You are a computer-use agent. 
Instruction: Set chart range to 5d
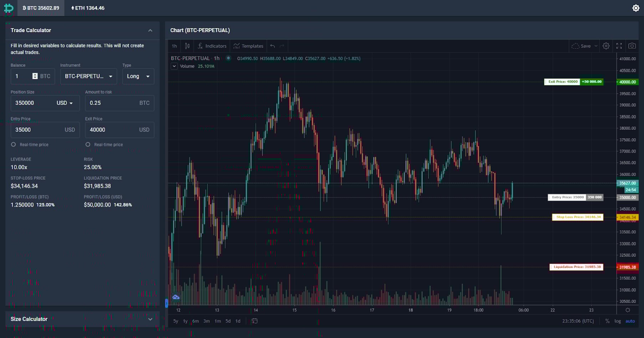click(228, 321)
